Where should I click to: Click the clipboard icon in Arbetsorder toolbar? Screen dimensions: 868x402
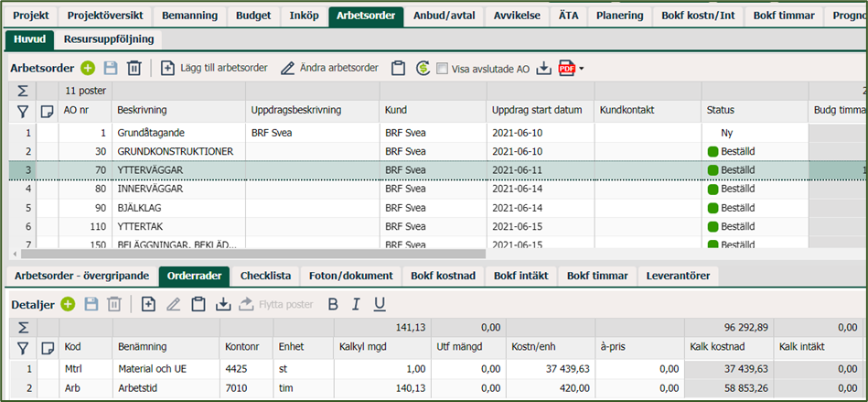tap(398, 68)
